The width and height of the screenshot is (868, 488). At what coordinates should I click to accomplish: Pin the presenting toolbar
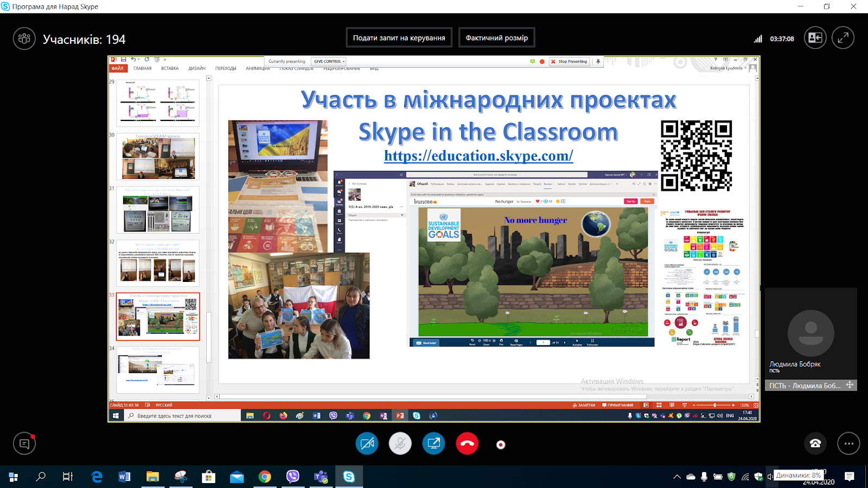(598, 61)
